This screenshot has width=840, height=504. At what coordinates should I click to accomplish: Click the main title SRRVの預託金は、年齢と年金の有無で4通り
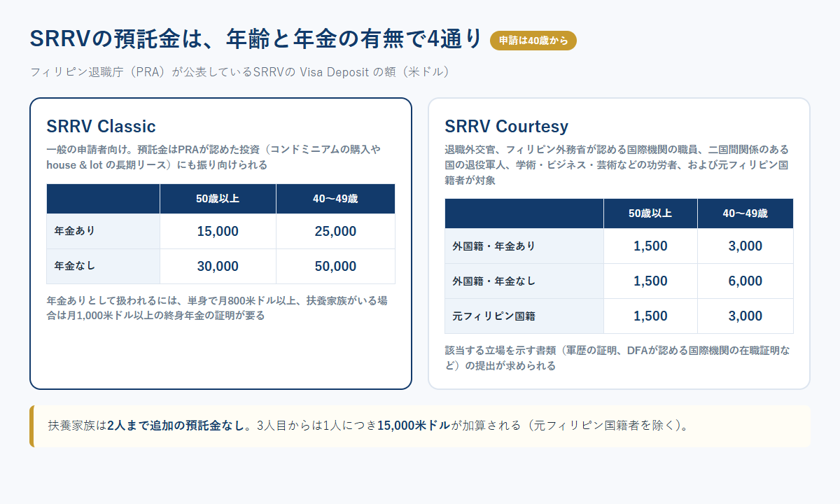pos(256,39)
